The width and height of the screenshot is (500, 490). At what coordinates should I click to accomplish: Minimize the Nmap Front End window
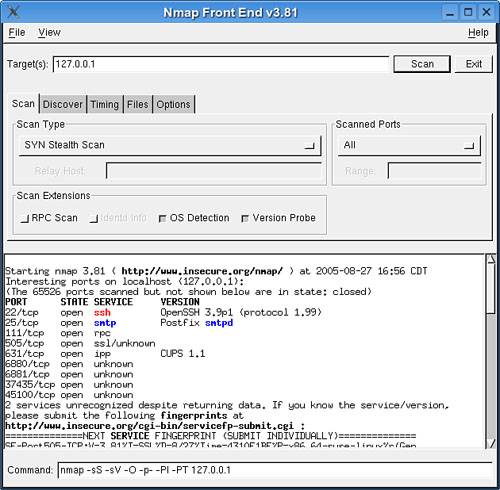tap(450, 12)
